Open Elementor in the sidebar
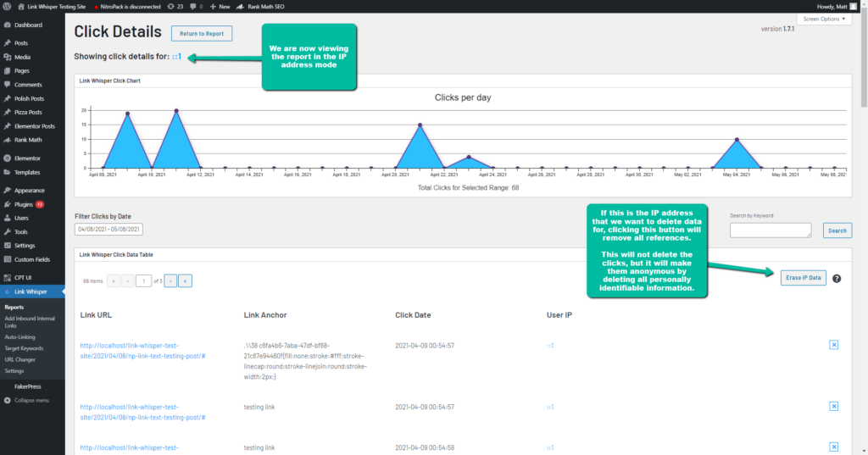Image resolution: width=868 pixels, height=455 pixels. pos(27,158)
